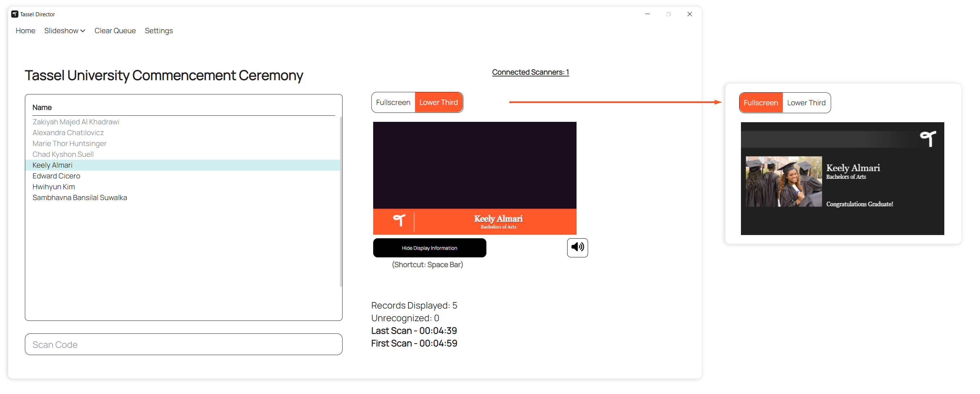Open the Home menu item
Viewport: 980px width, 394px height.
coord(26,31)
